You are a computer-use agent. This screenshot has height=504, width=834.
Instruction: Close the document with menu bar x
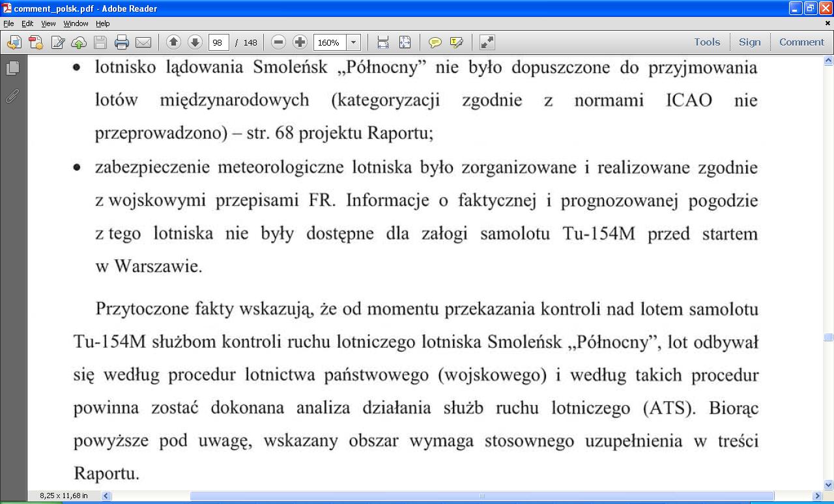(828, 23)
